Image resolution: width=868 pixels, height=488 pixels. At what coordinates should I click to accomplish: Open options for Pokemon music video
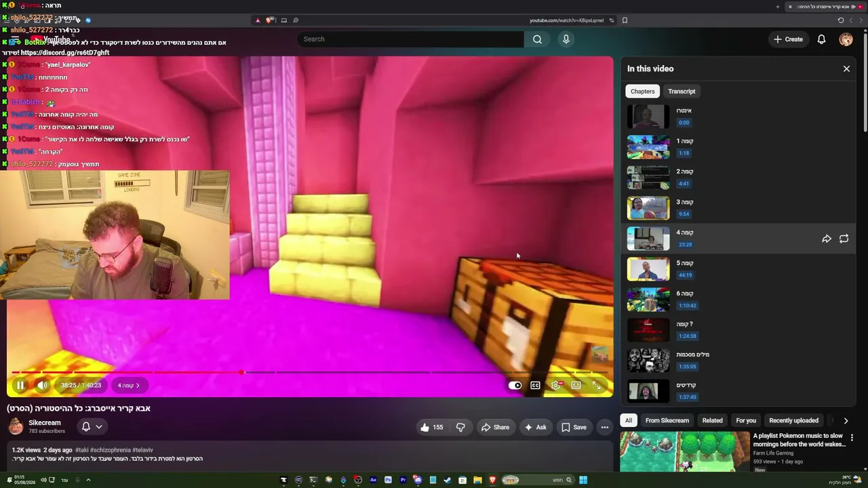click(x=852, y=438)
